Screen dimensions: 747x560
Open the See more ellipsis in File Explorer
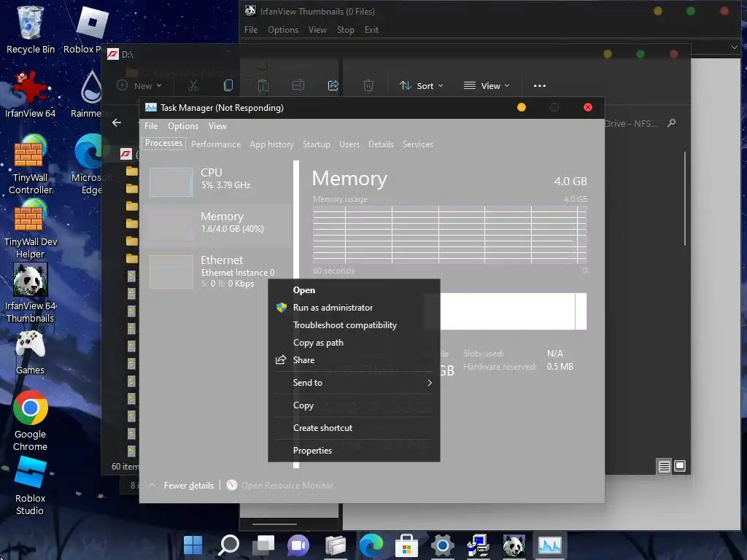tap(539, 86)
